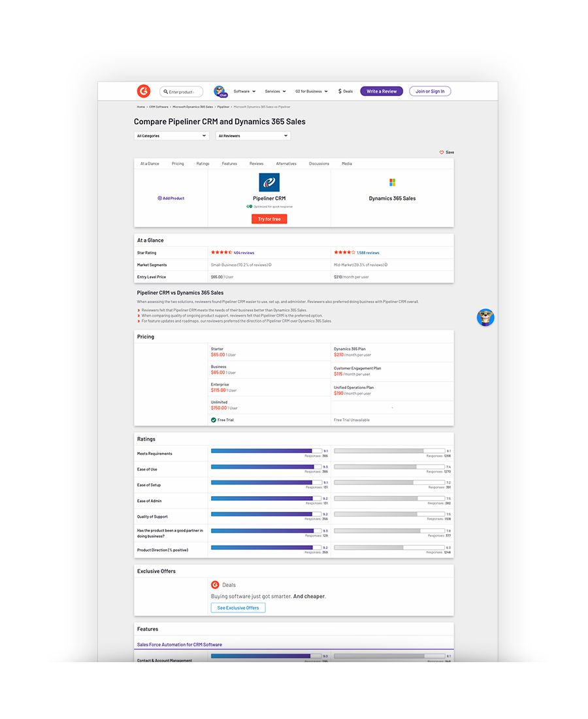Open the Chat mascot icon in navbar
The image size is (588, 719).
(220, 92)
